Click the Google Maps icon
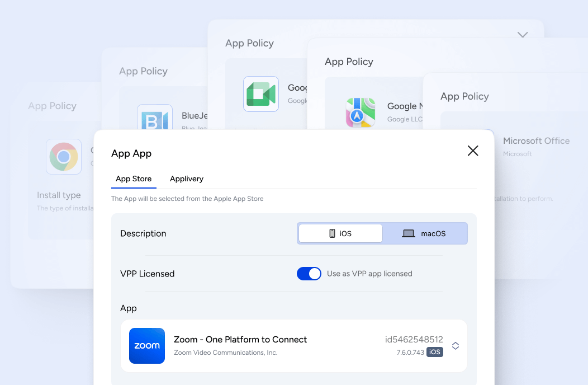This screenshot has width=588, height=385. (360, 113)
